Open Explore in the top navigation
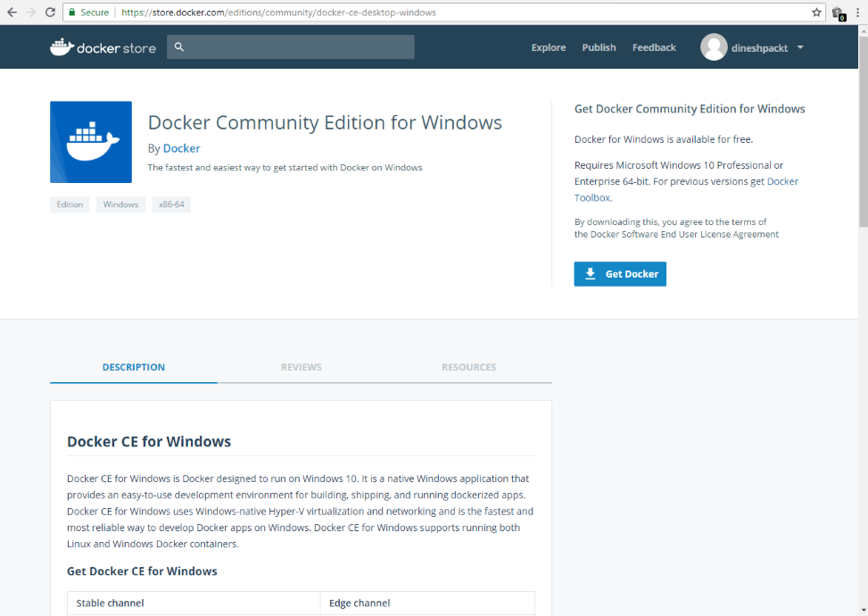The image size is (868, 616). tap(549, 47)
